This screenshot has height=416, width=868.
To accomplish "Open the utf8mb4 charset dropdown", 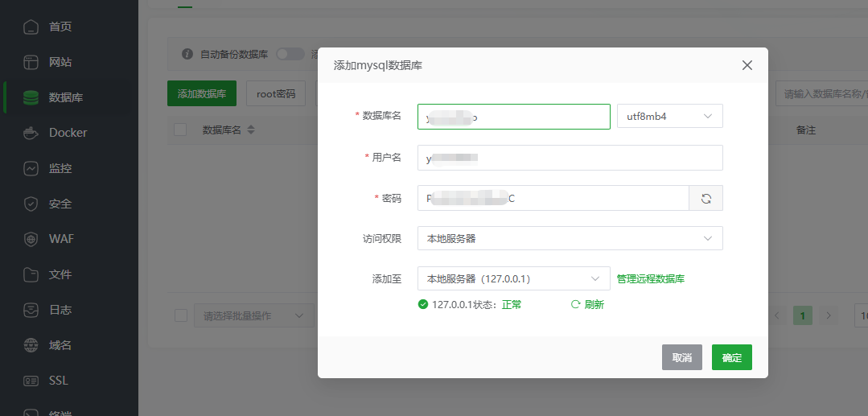I will (x=670, y=117).
